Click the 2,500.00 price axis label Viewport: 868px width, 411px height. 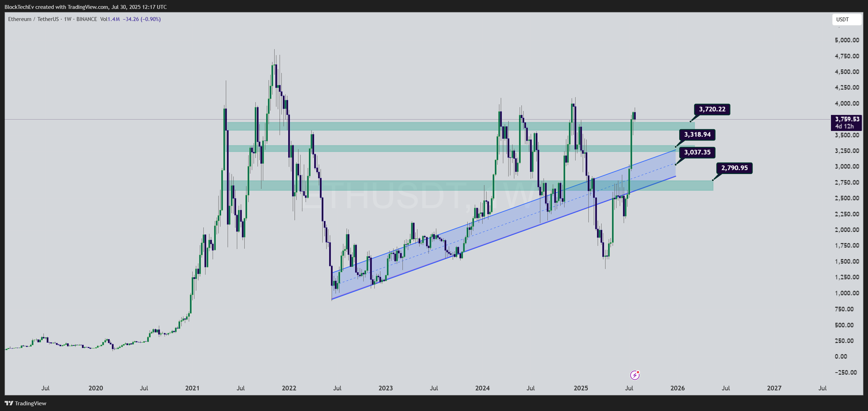click(x=847, y=198)
